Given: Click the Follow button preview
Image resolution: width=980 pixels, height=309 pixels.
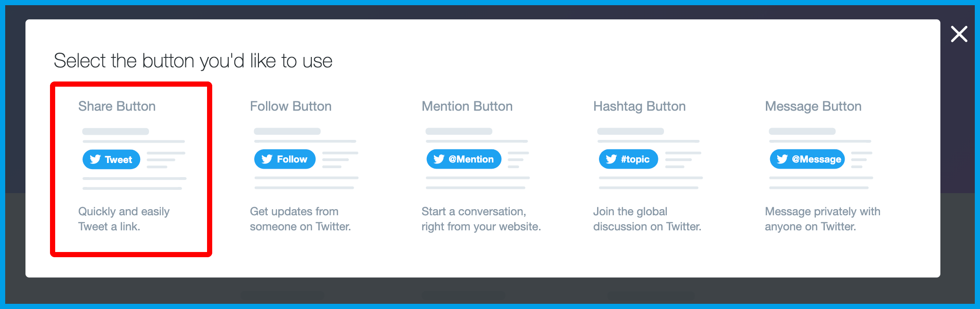Looking at the screenshot, I should pos(285,159).
